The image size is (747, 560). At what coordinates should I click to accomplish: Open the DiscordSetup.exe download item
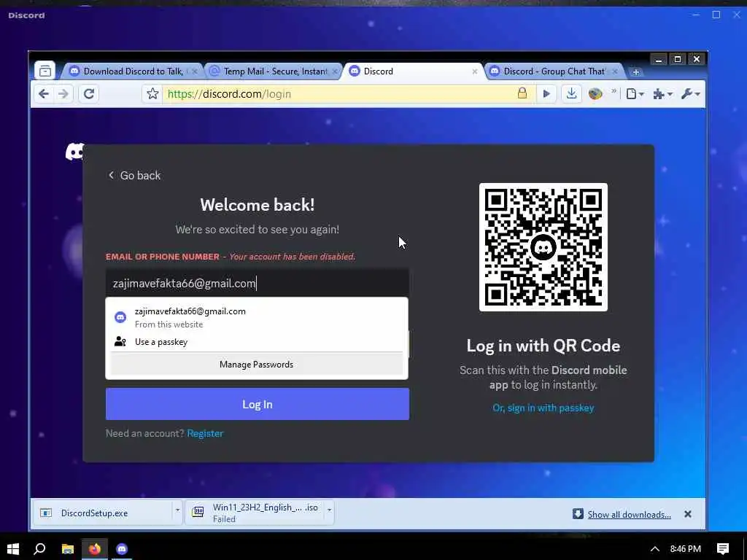pos(102,513)
